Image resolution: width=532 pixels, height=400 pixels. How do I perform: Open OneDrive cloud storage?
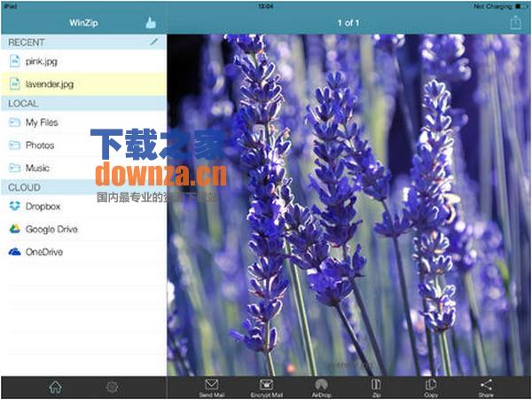[x=83, y=252]
